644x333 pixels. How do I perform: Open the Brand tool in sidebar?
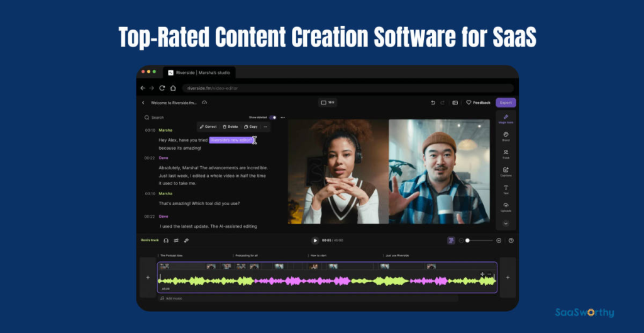[x=506, y=137]
